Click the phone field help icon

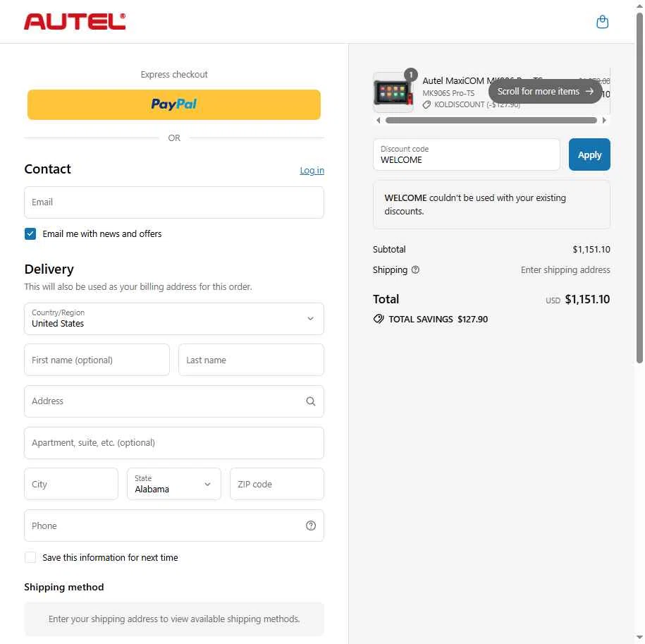pyautogui.click(x=311, y=525)
